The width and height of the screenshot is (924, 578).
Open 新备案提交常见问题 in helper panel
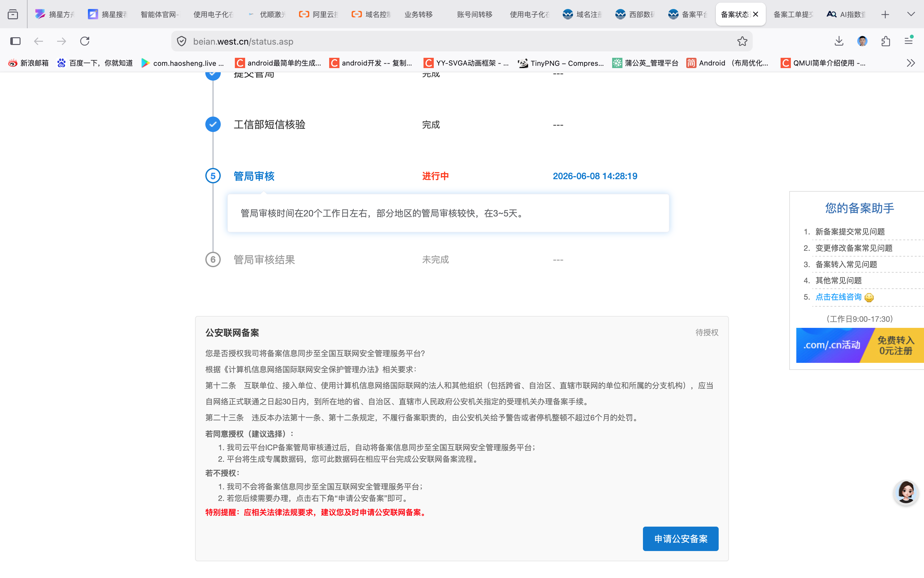850,232
